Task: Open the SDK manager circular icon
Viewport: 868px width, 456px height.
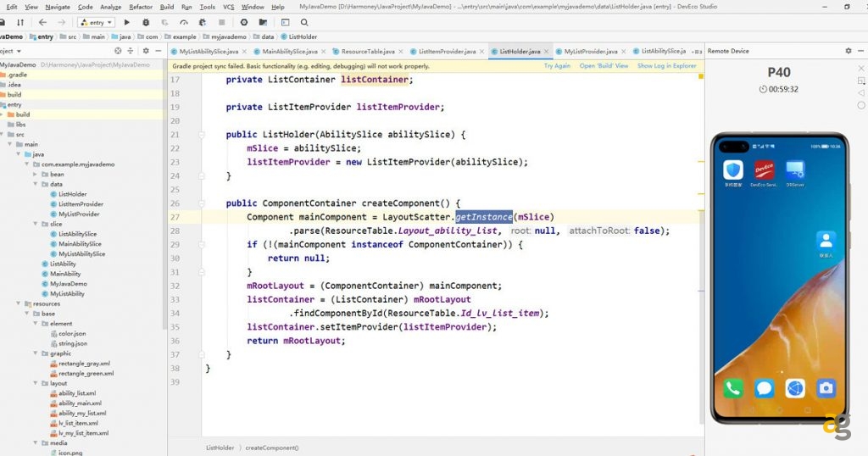Action: click(244, 23)
